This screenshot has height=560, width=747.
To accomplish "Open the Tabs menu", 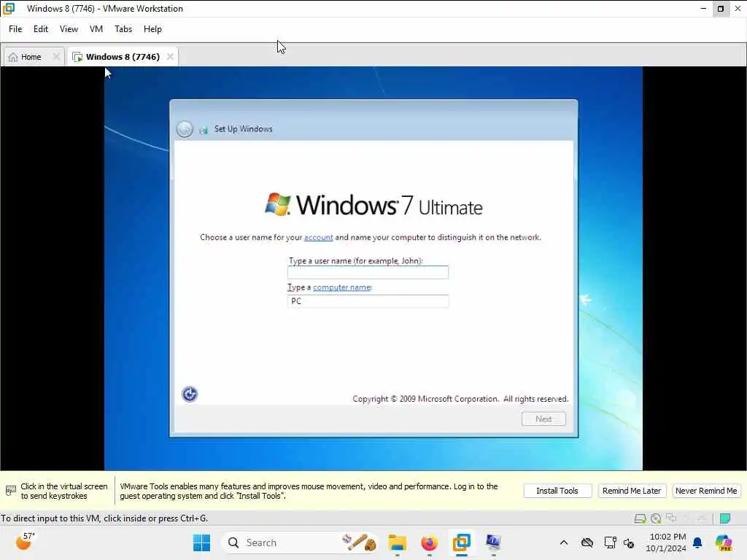I will coord(123,29).
